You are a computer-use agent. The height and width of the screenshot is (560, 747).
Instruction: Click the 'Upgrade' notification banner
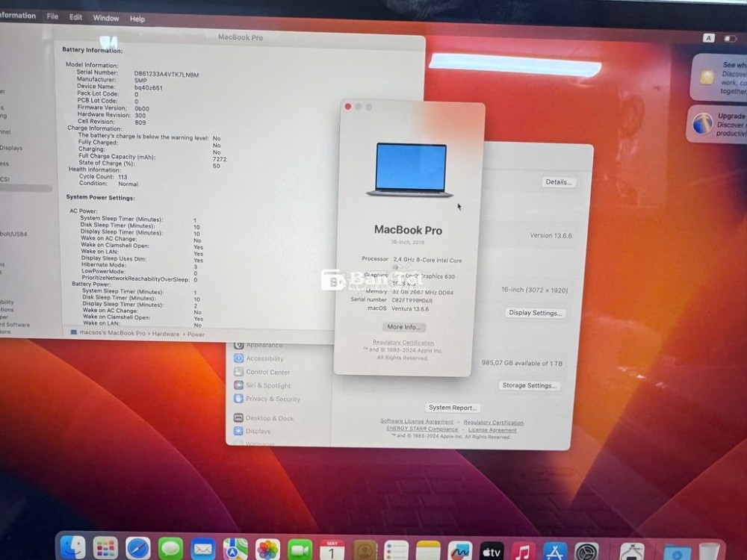pyautogui.click(x=716, y=124)
